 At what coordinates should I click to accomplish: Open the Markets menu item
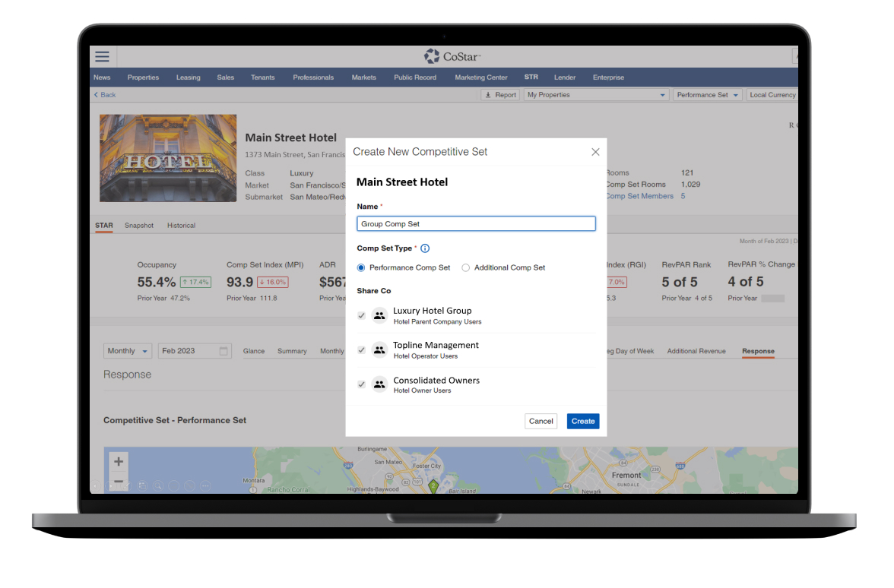(x=363, y=77)
